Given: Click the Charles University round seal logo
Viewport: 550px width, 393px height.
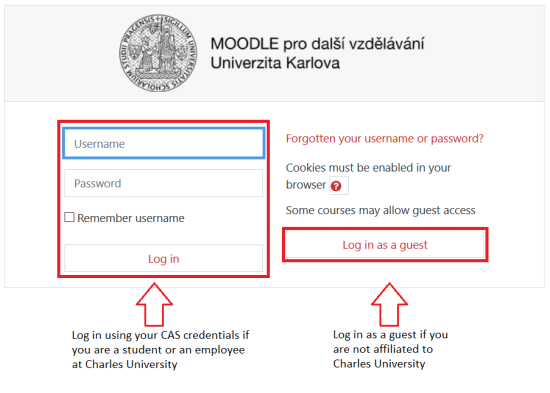Looking at the screenshot, I should [158, 53].
